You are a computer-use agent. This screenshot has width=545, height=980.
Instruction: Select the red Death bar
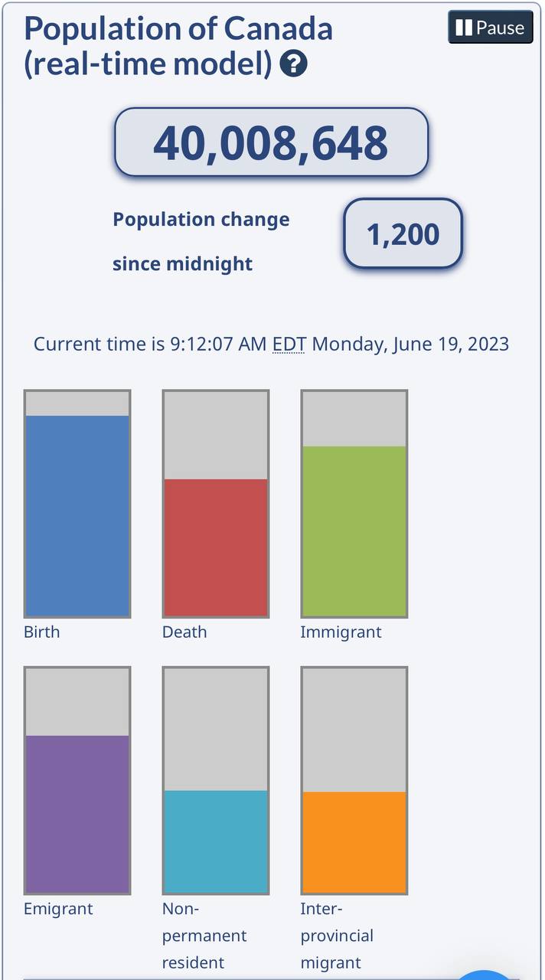pos(215,547)
